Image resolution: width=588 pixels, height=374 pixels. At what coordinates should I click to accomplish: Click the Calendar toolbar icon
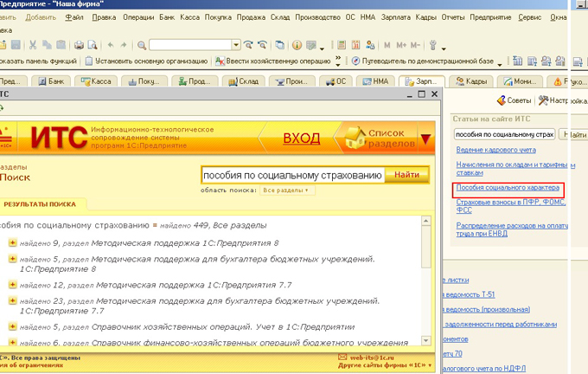click(x=355, y=45)
